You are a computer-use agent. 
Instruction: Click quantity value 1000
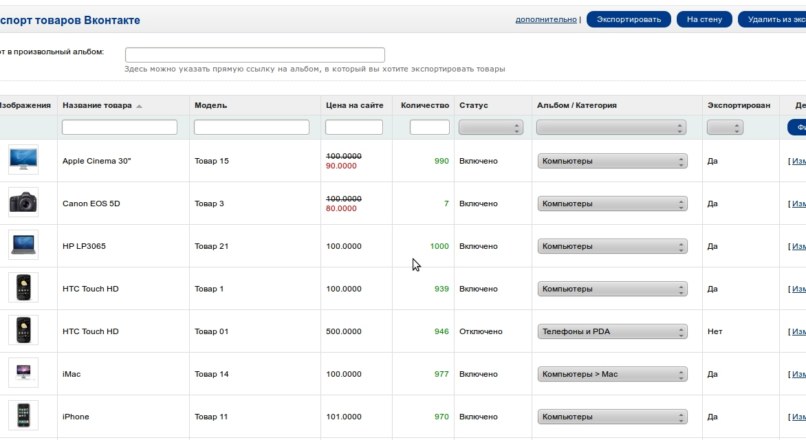439,246
